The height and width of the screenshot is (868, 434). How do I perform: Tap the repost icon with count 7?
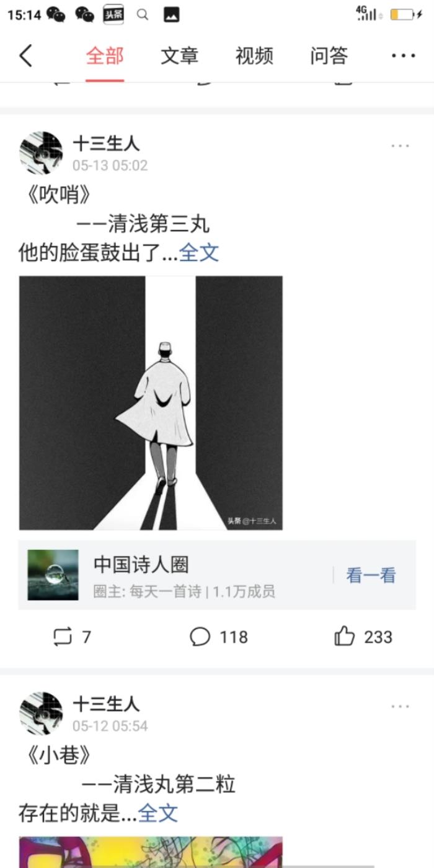(63, 637)
